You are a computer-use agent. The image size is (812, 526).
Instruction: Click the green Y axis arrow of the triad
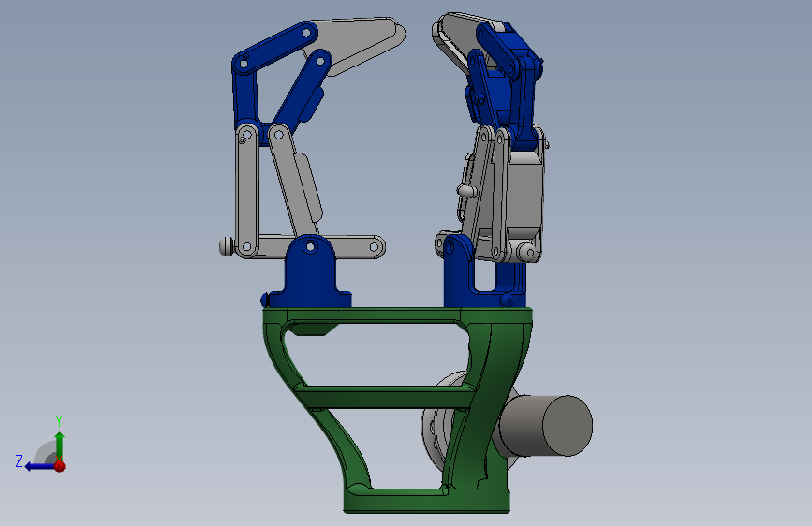pyautogui.click(x=60, y=446)
